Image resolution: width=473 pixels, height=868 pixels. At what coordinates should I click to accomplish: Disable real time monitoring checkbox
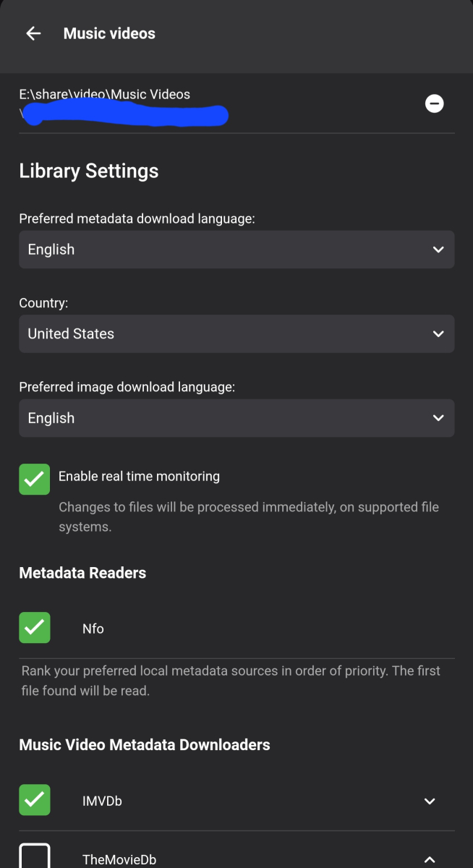point(35,479)
